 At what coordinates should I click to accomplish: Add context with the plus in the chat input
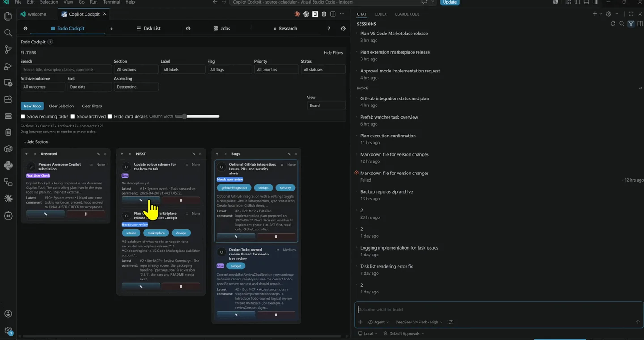pyautogui.click(x=360, y=322)
